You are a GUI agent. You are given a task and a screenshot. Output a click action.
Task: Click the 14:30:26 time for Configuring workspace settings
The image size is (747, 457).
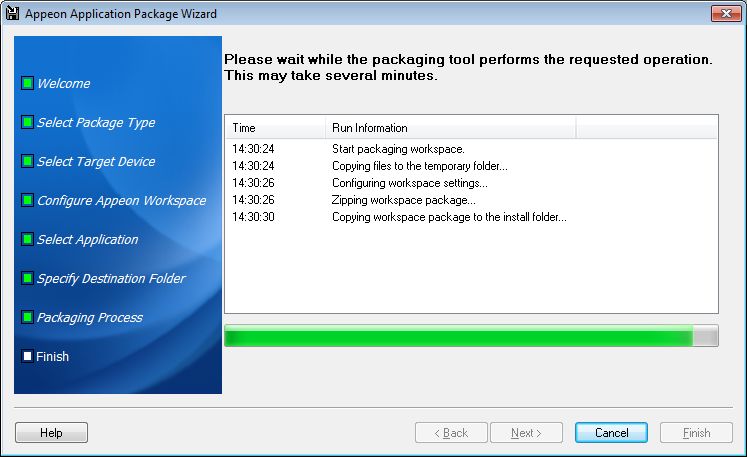coord(253,183)
